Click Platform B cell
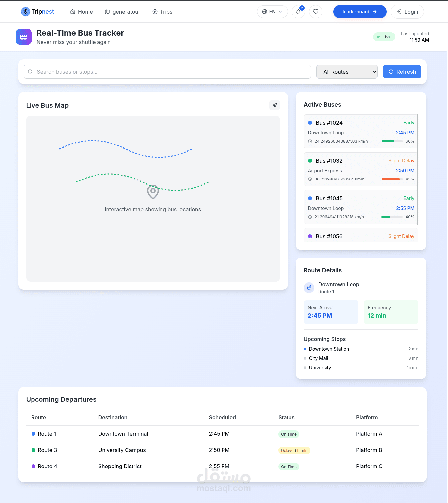The width and height of the screenshot is (448, 503). coord(369,450)
